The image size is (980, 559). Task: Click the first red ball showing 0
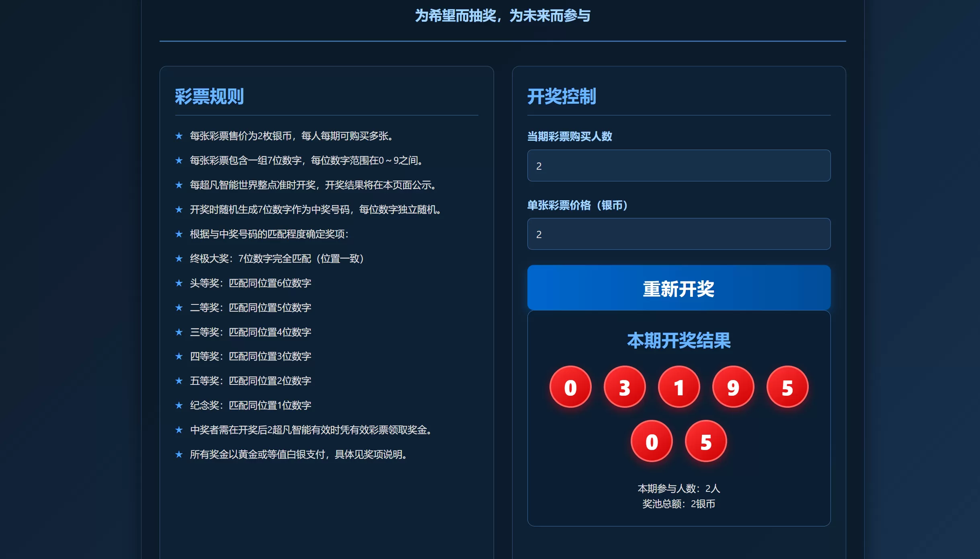570,387
